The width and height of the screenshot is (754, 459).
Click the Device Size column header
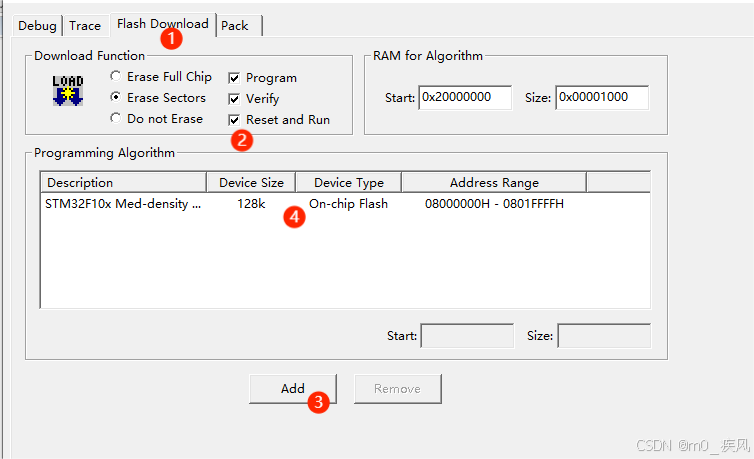tap(251, 183)
